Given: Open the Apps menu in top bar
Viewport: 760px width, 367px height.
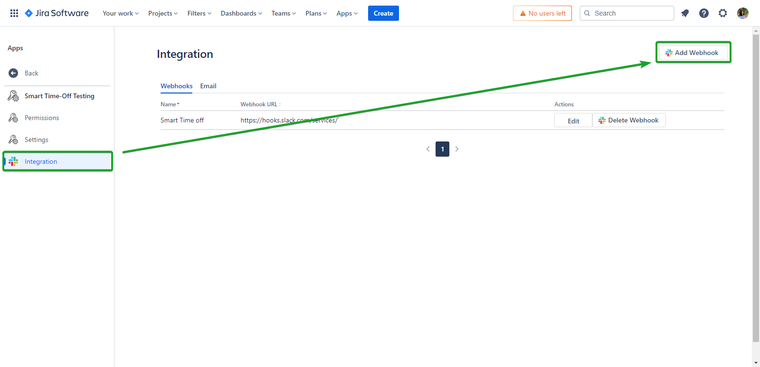Looking at the screenshot, I should 347,13.
